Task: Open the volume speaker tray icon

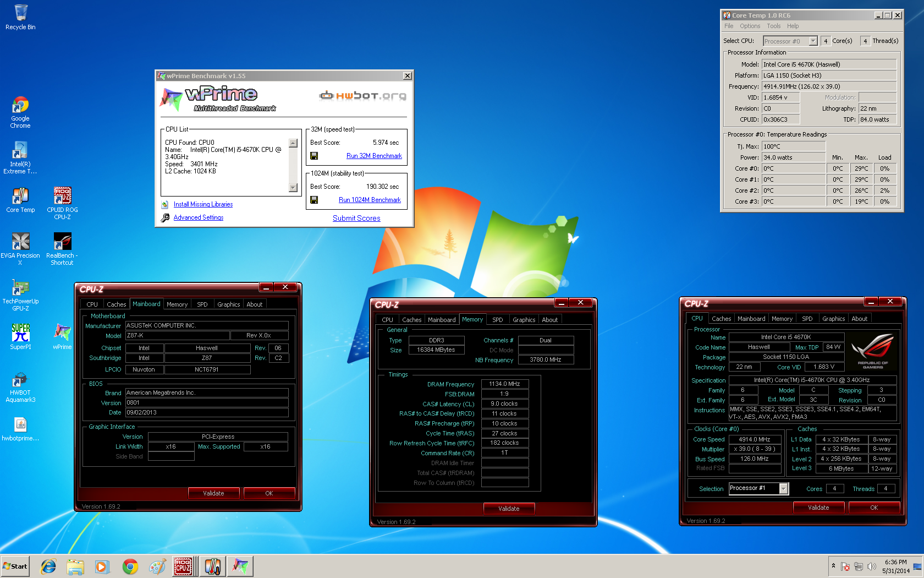Action: tap(871, 566)
